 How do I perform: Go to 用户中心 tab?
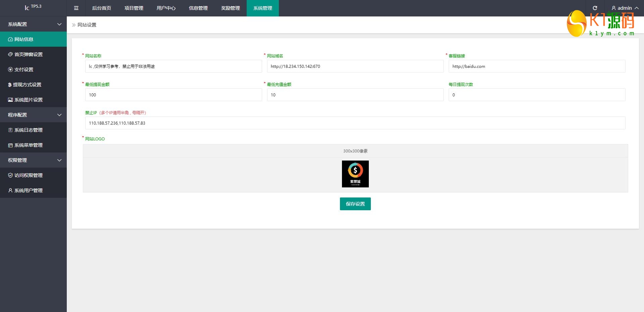[x=166, y=8]
